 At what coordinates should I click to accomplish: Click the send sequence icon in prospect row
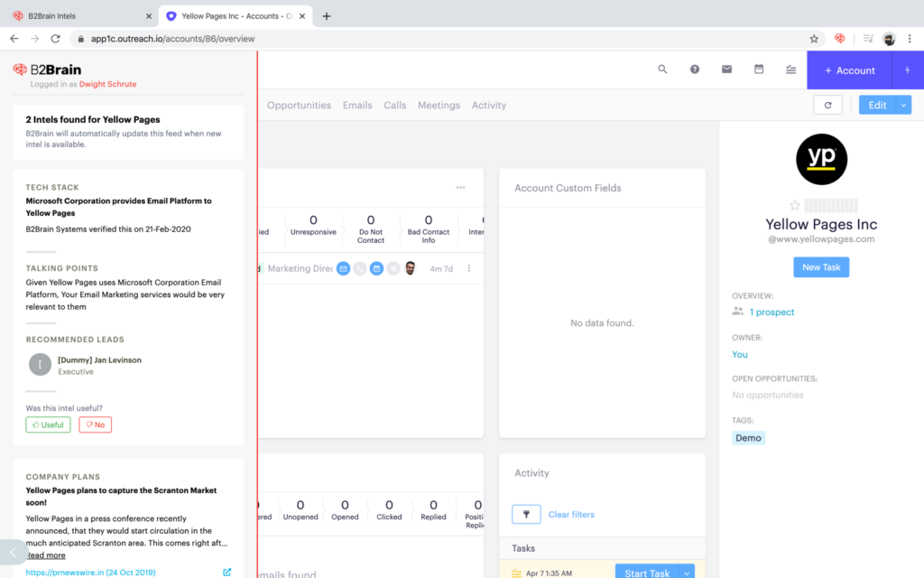393,268
